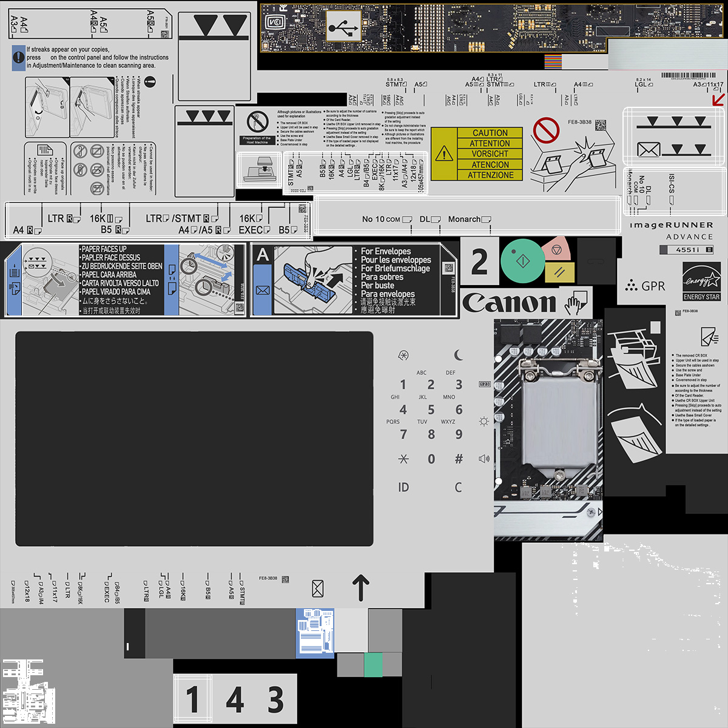
Task: Tap the settings asterisk icon above keypad
Action: [403, 355]
